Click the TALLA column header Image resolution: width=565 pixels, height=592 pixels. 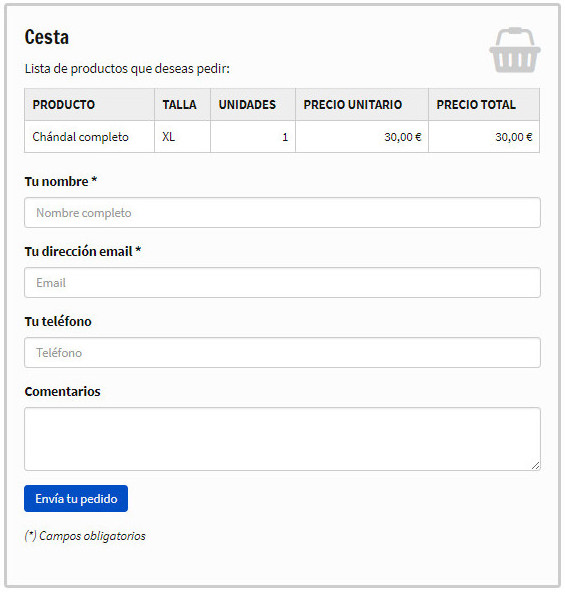(x=182, y=105)
